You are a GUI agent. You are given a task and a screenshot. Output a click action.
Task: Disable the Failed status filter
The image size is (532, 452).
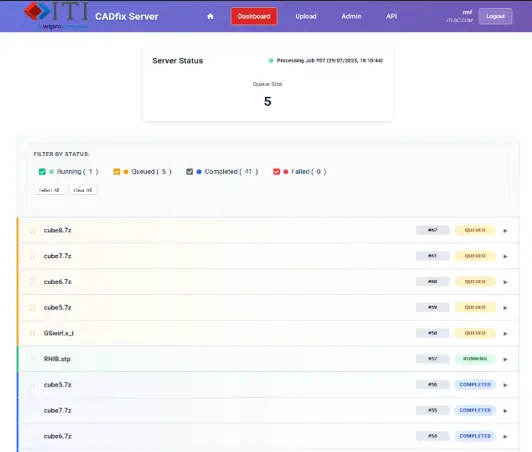[x=276, y=172]
